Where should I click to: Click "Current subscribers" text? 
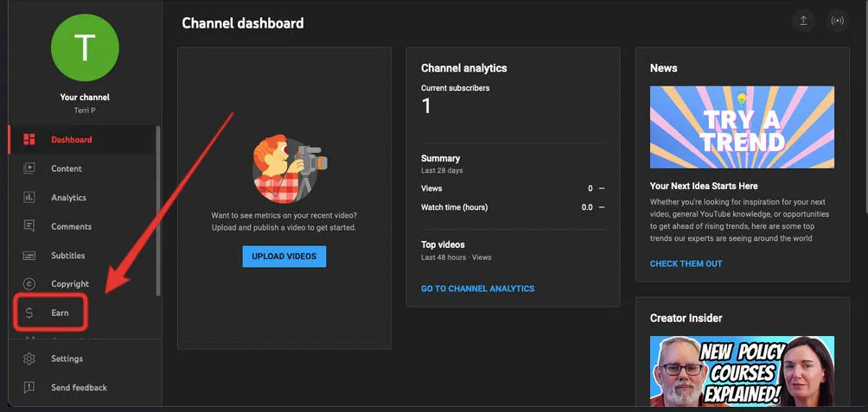455,88
